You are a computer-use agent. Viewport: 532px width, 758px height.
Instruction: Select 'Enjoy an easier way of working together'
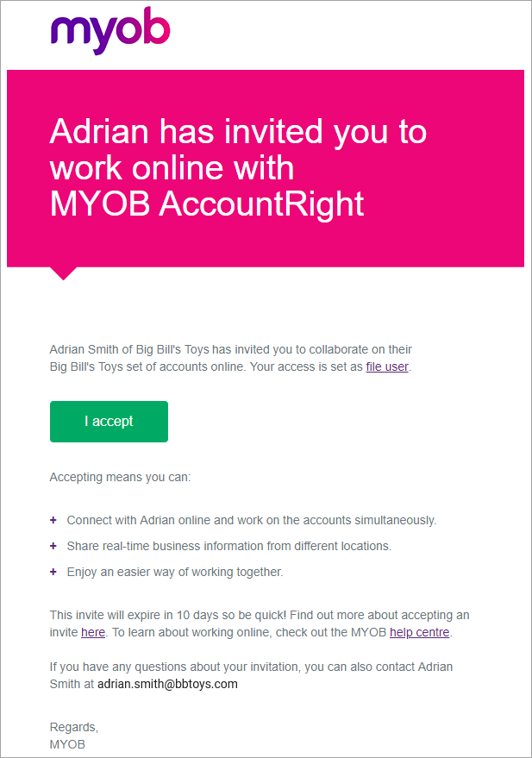[x=175, y=572]
